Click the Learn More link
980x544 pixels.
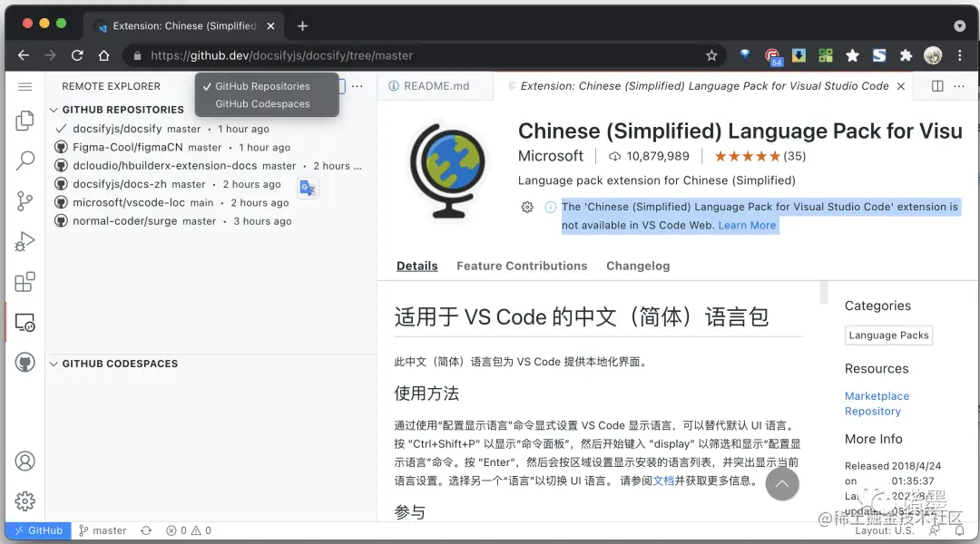747,226
